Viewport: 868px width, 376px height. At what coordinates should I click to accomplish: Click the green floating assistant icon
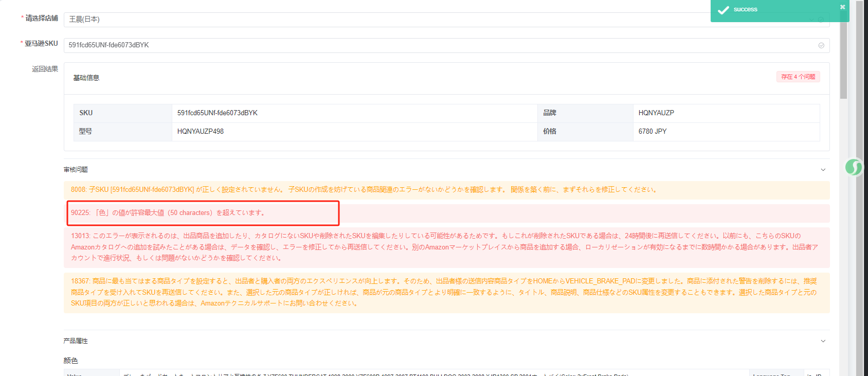854,167
